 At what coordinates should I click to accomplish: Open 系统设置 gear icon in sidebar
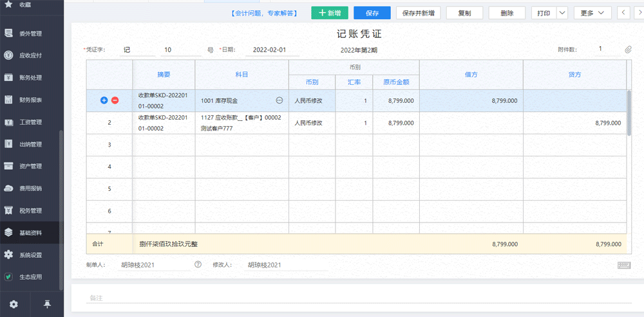click(8, 255)
